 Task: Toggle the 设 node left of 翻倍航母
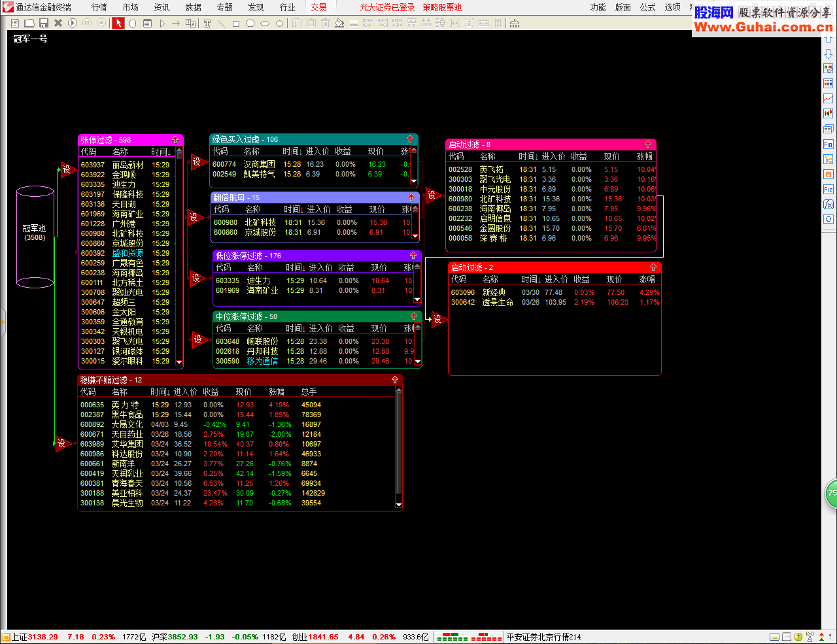(x=195, y=217)
